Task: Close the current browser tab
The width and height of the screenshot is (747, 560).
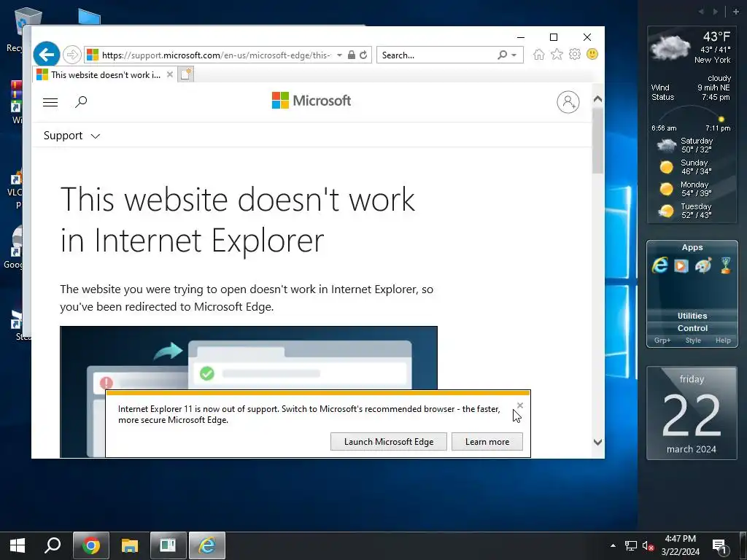Action: click(x=169, y=74)
